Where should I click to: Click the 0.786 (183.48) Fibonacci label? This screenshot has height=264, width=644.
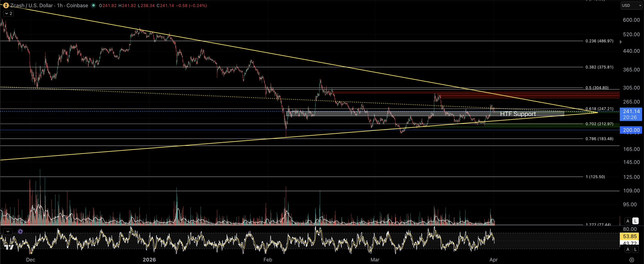(x=599, y=139)
